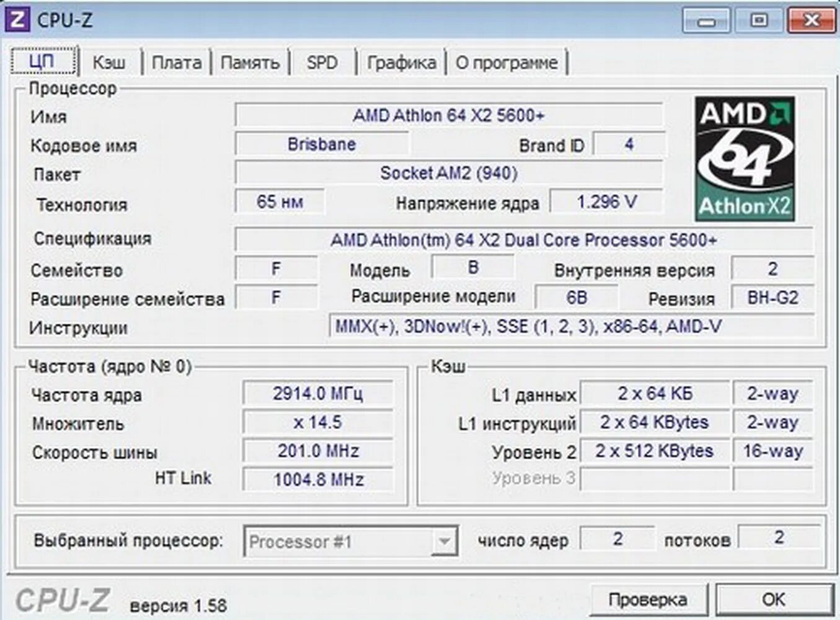Image resolution: width=840 pixels, height=620 pixels.
Task: Click the maximize button in title bar
Action: point(759,21)
